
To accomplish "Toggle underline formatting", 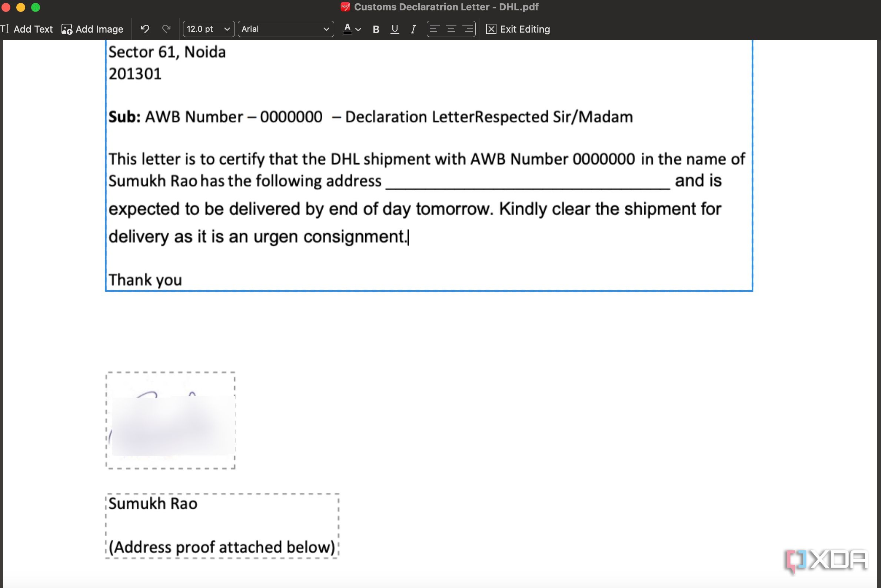I will tap(394, 29).
